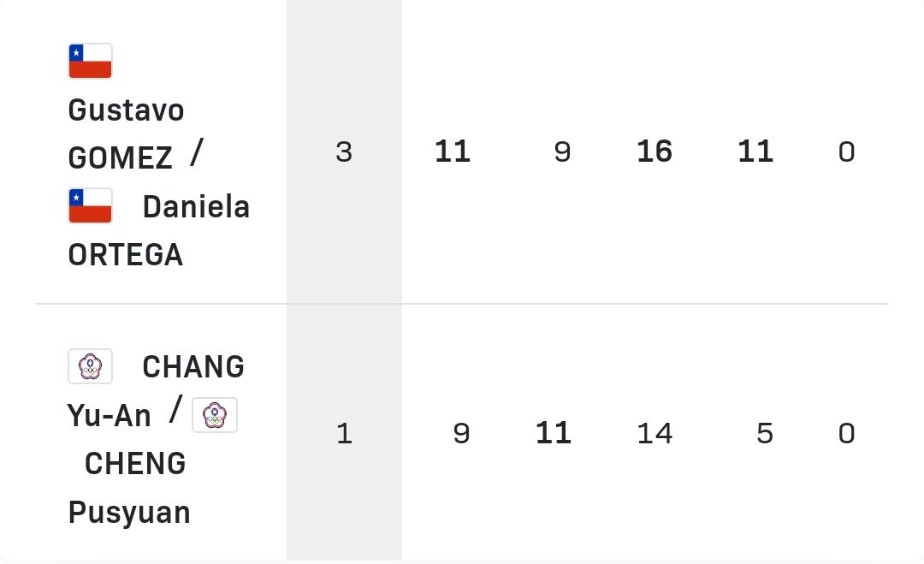Image resolution: width=924 pixels, height=564 pixels.
Task: Click Chile flag beside Daniela
Action: pyautogui.click(x=90, y=205)
